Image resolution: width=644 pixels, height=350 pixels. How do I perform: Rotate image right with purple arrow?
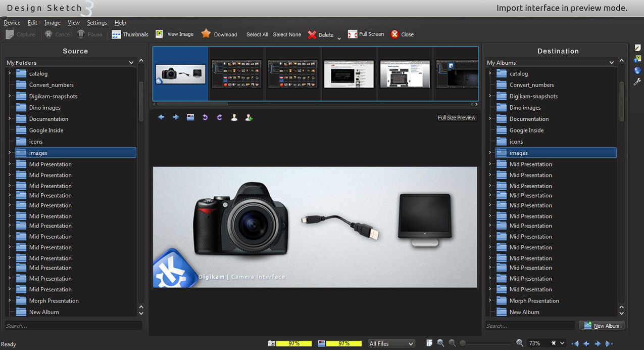[x=220, y=117]
